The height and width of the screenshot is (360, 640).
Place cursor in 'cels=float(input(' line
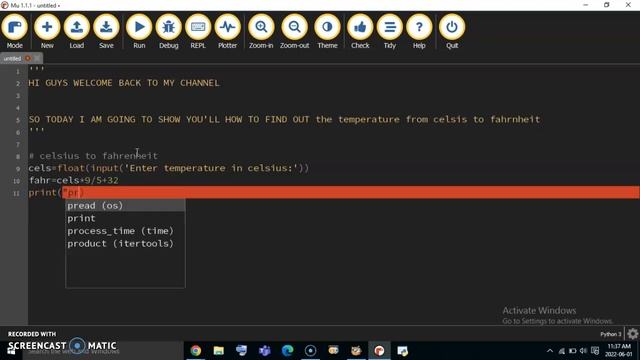pos(169,168)
